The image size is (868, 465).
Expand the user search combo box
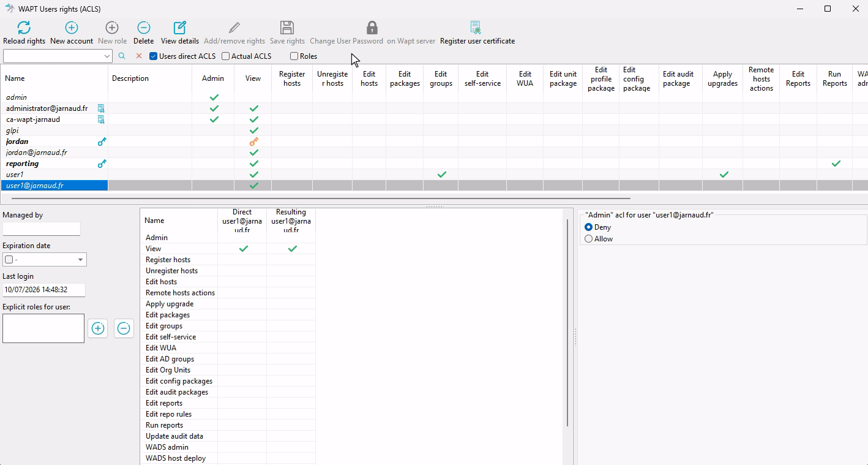[x=107, y=56]
